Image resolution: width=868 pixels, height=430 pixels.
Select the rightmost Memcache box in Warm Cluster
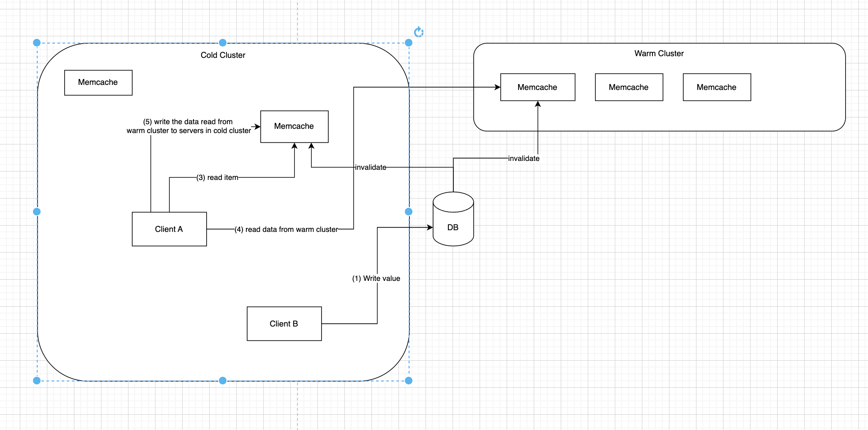point(717,87)
